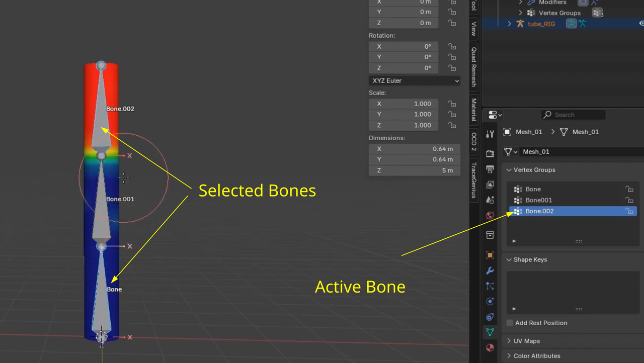Open the World Properties tab
This screenshot has height=363, width=644.
coord(490,215)
